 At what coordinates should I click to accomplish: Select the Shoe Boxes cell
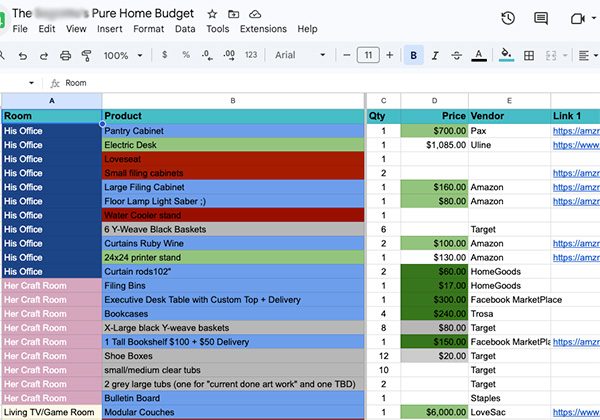[233, 356]
